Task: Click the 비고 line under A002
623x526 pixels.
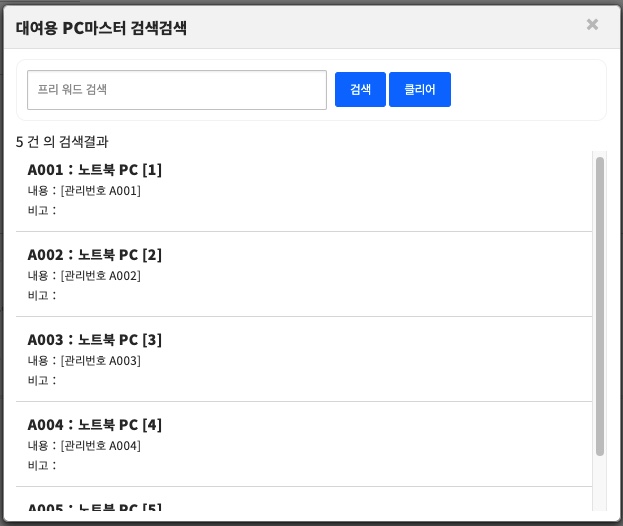Action: tap(42, 295)
